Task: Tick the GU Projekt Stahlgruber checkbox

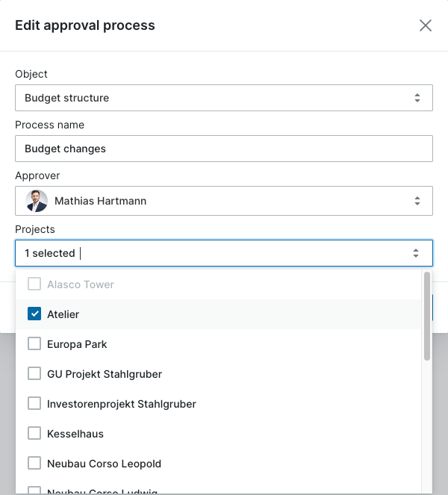Action: click(x=34, y=373)
